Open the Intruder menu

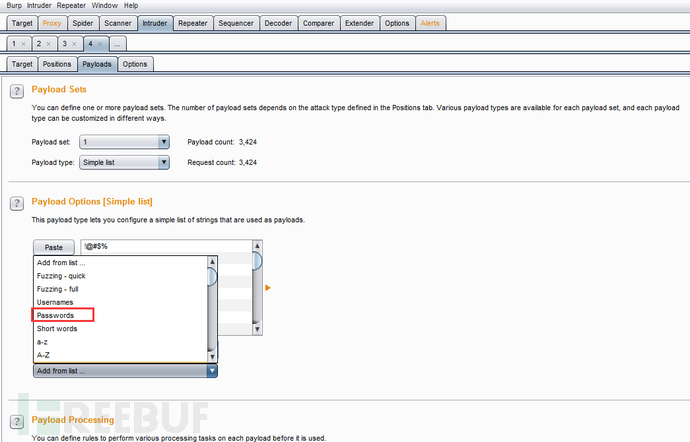click(39, 5)
